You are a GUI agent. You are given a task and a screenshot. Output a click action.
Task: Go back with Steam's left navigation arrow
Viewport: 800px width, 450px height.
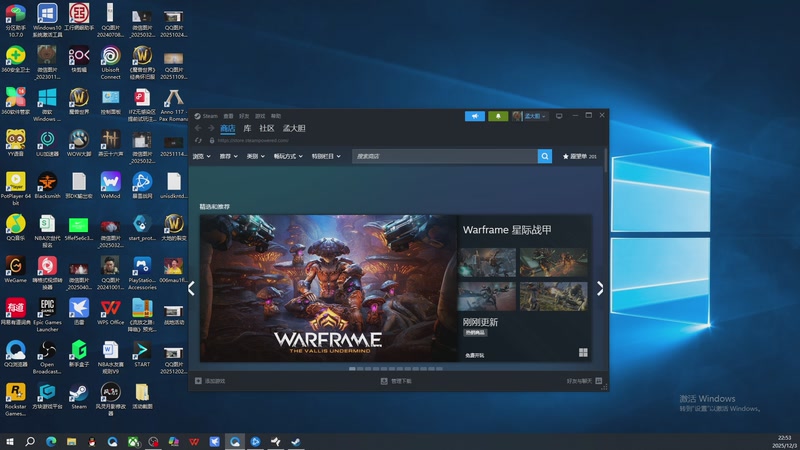point(198,129)
